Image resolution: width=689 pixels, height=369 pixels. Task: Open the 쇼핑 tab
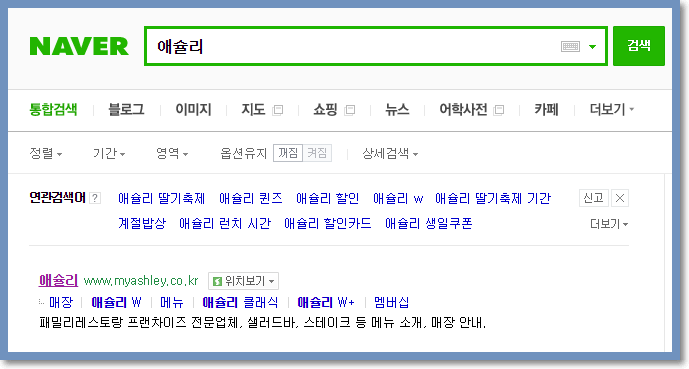click(x=325, y=109)
